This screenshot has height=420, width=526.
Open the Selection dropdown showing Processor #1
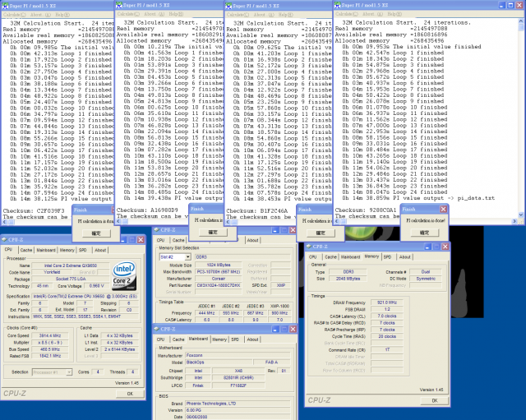(69, 372)
